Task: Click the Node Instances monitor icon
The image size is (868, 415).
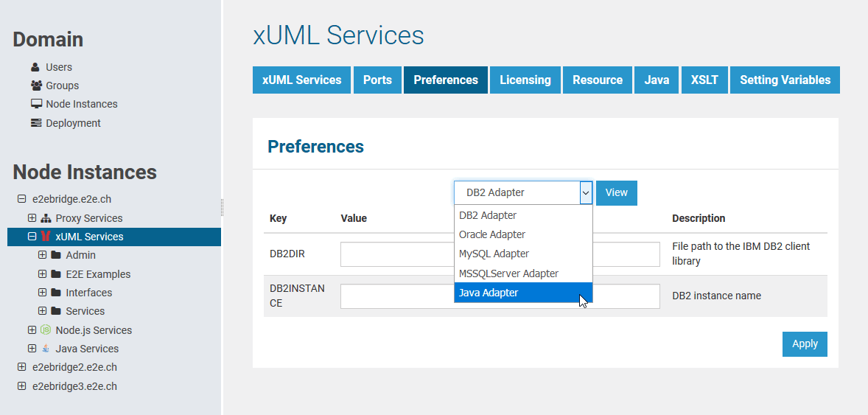Action: [36, 104]
